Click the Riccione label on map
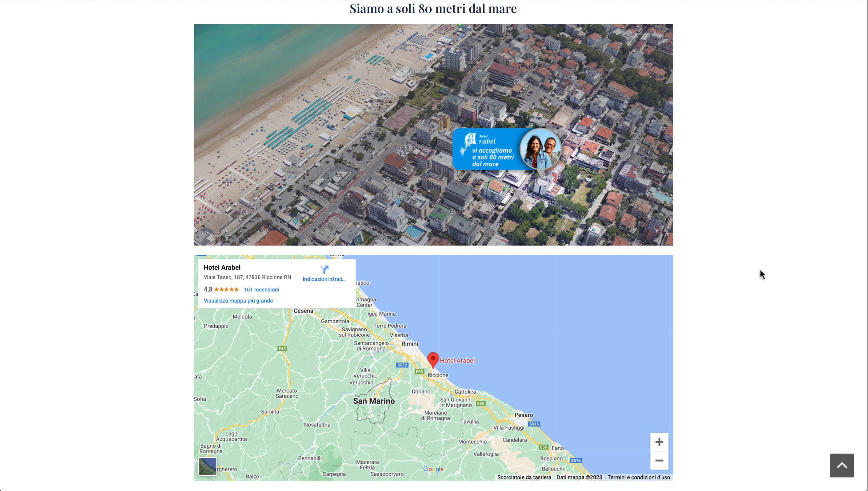This screenshot has width=868, height=491. 438,375
